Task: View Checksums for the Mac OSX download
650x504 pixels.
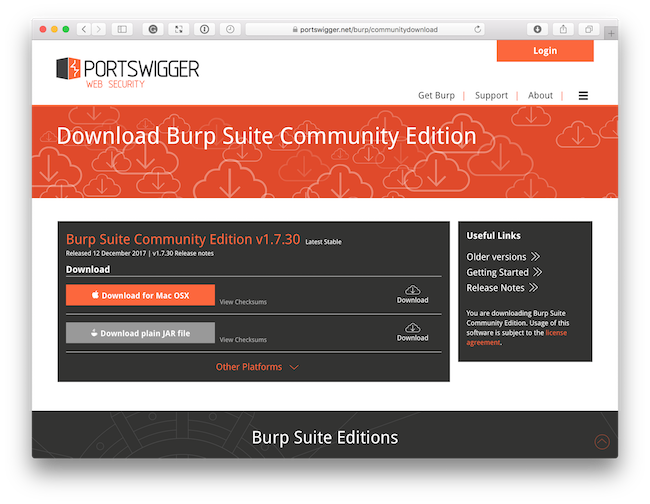Action: [243, 302]
